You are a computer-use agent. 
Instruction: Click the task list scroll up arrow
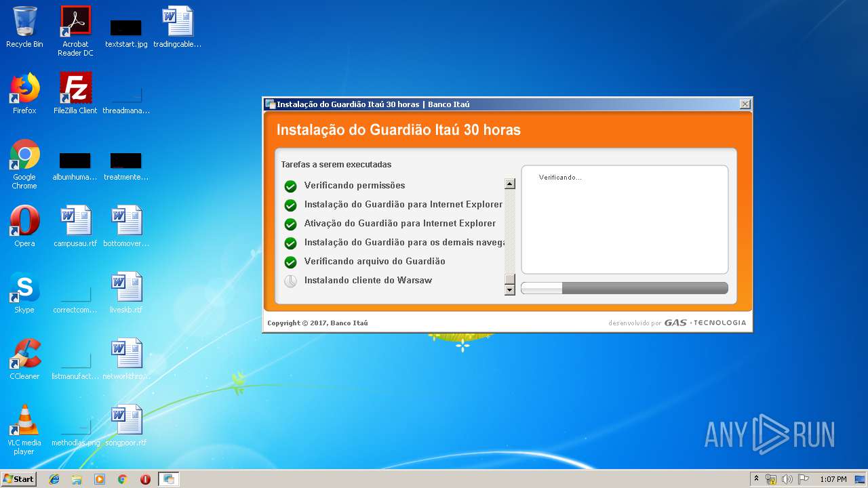510,184
